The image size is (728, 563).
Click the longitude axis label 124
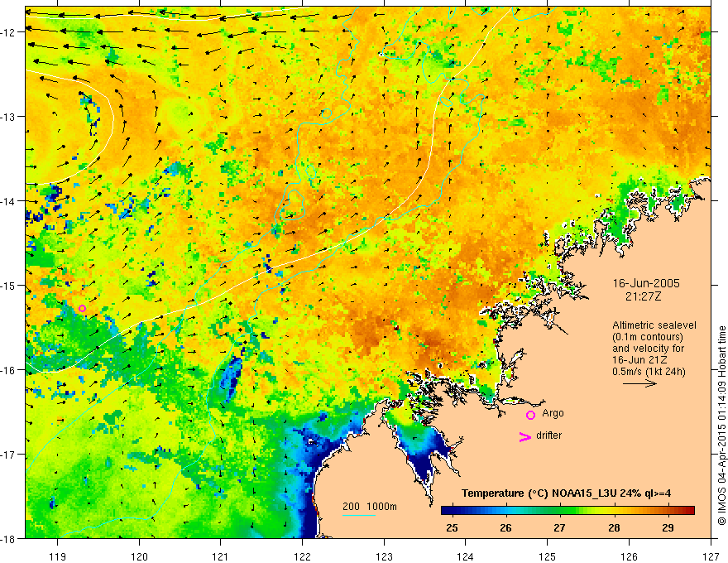point(466,556)
